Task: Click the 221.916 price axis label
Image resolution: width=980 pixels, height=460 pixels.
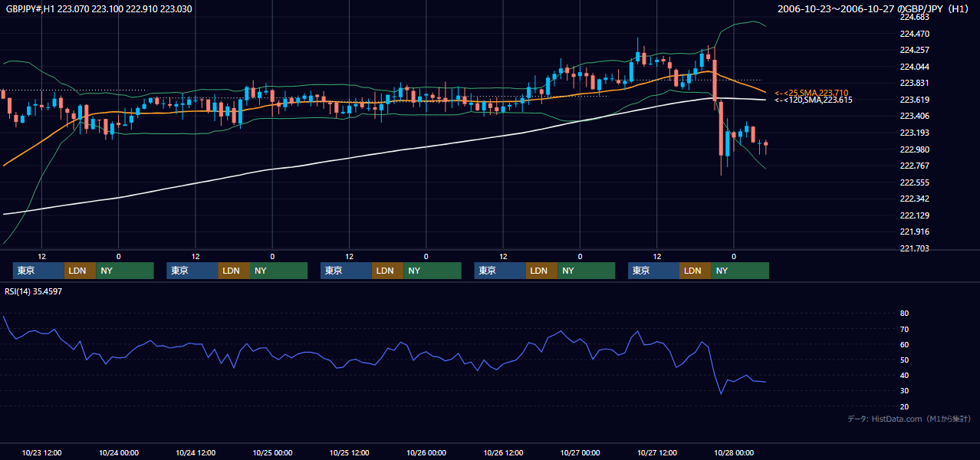Action: click(914, 232)
